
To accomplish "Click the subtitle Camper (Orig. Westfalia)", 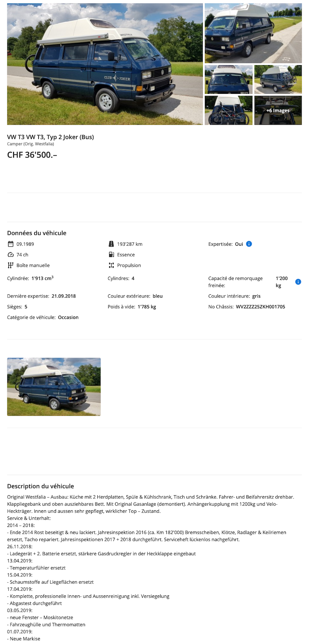I will click(x=31, y=144).
